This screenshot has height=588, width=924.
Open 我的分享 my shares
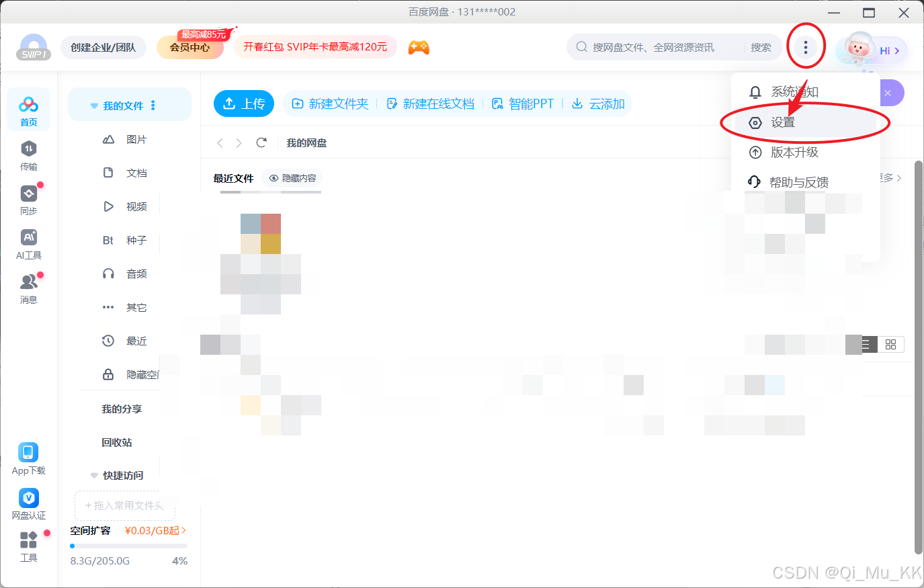tap(122, 409)
